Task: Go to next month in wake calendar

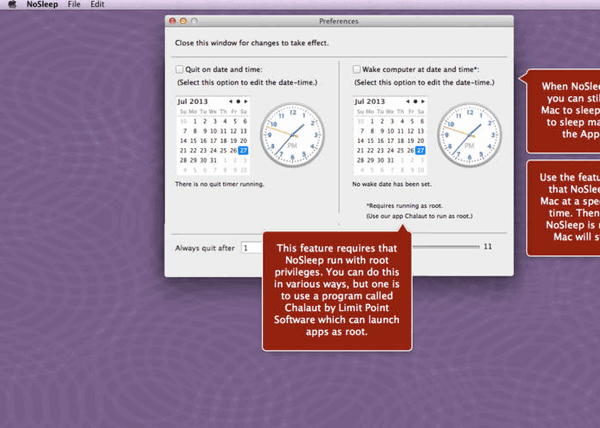Action: click(x=423, y=101)
